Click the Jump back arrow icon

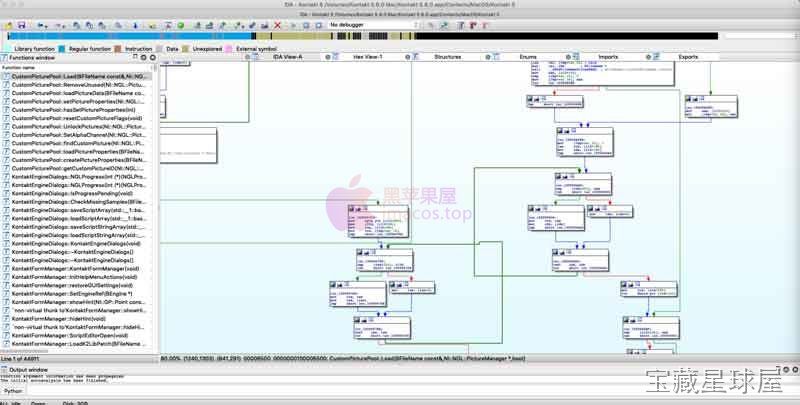tap(40, 25)
